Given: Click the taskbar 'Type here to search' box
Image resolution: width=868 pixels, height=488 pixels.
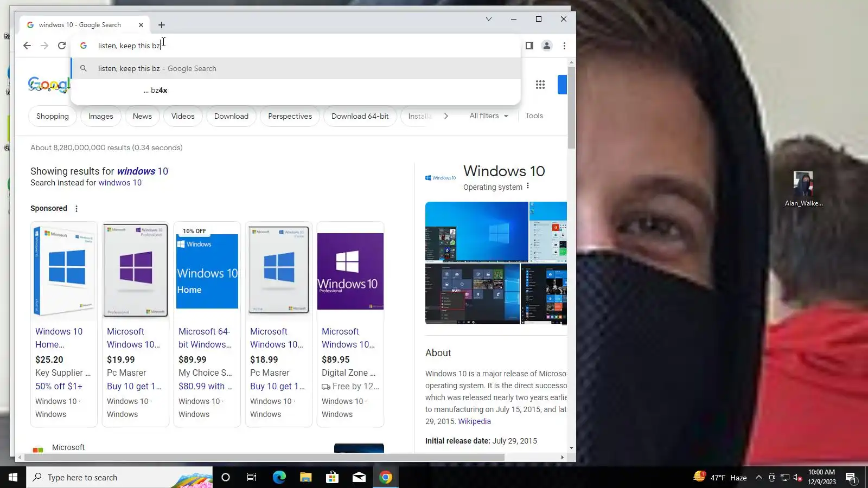Looking at the screenshot, I should (119, 477).
